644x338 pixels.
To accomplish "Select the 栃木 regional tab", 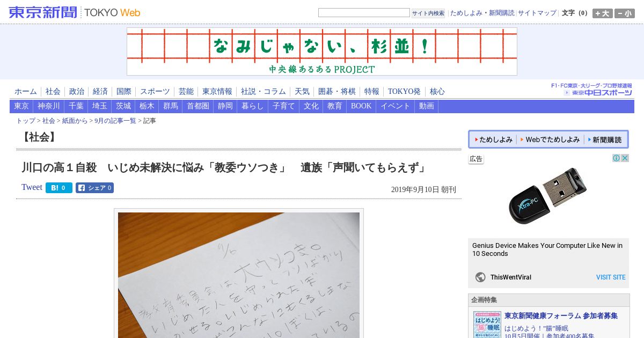I will click(x=147, y=106).
